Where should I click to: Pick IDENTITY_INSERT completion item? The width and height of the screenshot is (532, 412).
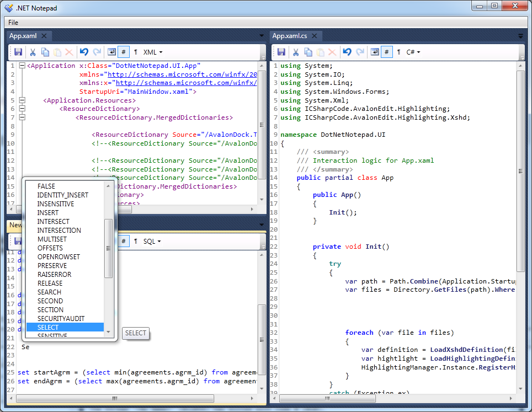65,195
